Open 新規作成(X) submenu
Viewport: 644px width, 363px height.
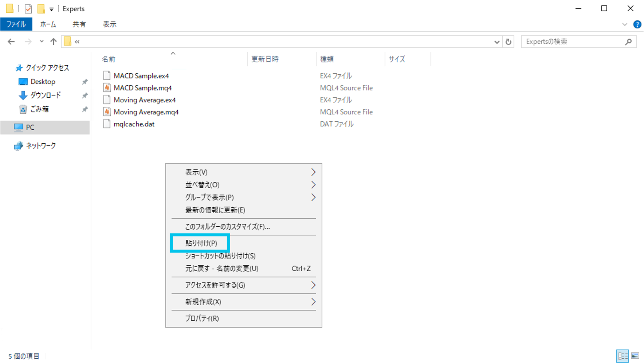pyautogui.click(x=203, y=302)
